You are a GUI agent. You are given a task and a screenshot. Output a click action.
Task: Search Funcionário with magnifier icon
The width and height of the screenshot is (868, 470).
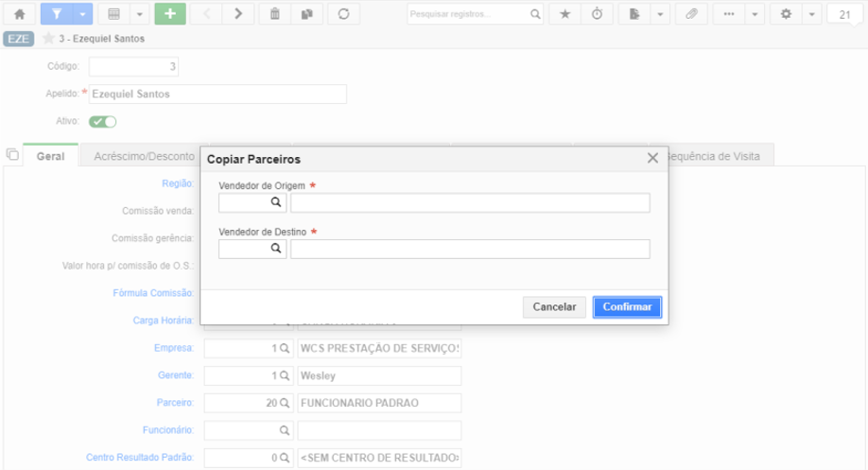(x=284, y=430)
